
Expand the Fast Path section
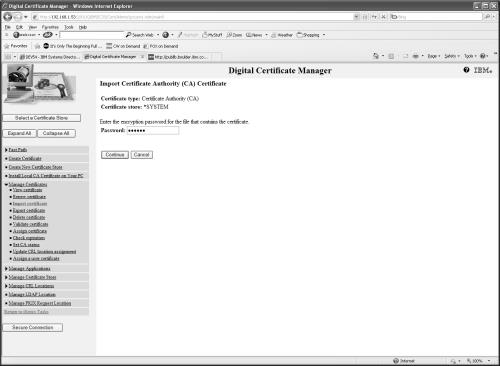pyautogui.click(x=6, y=150)
